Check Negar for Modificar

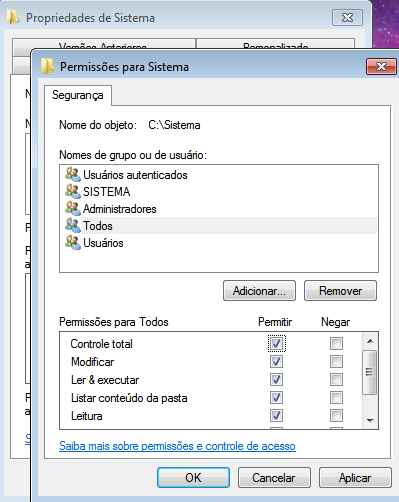point(336,361)
